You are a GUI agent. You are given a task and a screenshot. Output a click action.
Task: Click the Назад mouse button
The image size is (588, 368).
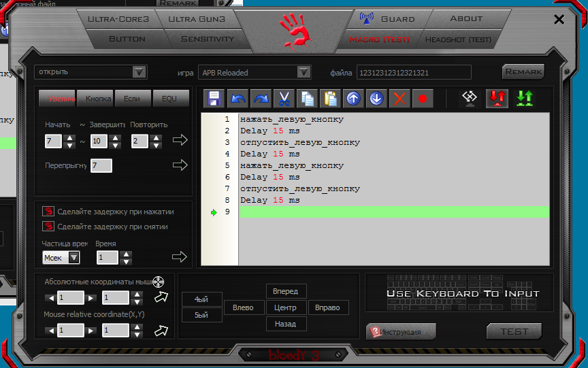point(286,324)
